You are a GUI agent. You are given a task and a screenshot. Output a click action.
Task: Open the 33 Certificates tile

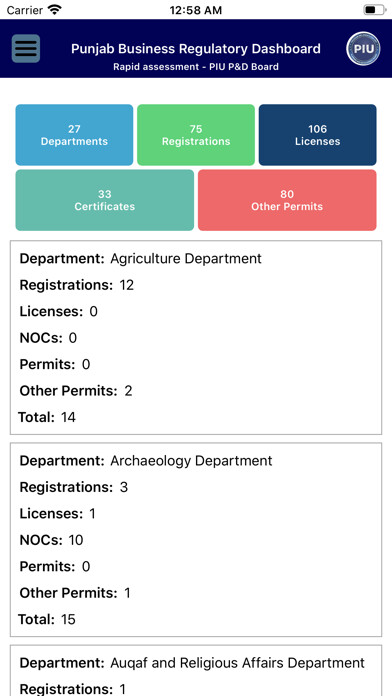105,200
